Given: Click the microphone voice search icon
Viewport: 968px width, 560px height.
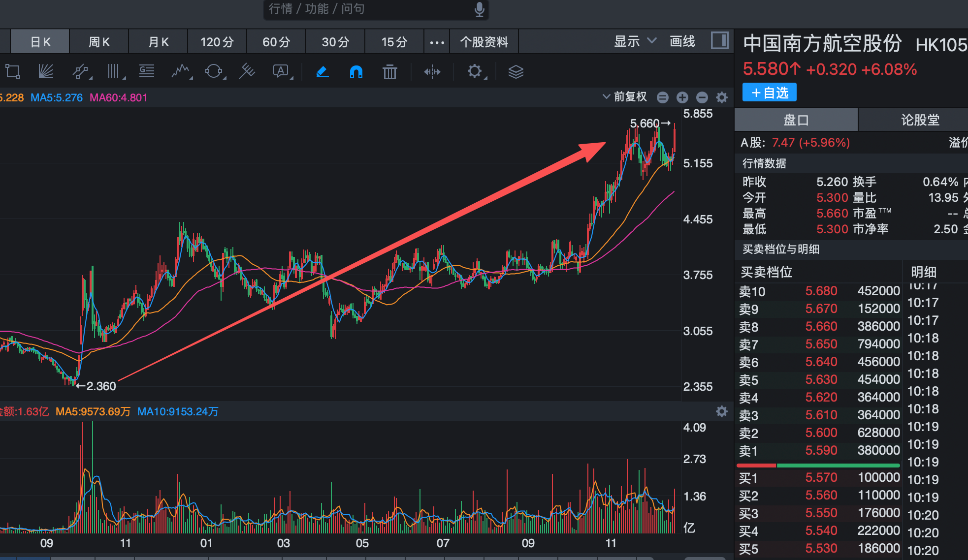Looking at the screenshot, I should (479, 9).
